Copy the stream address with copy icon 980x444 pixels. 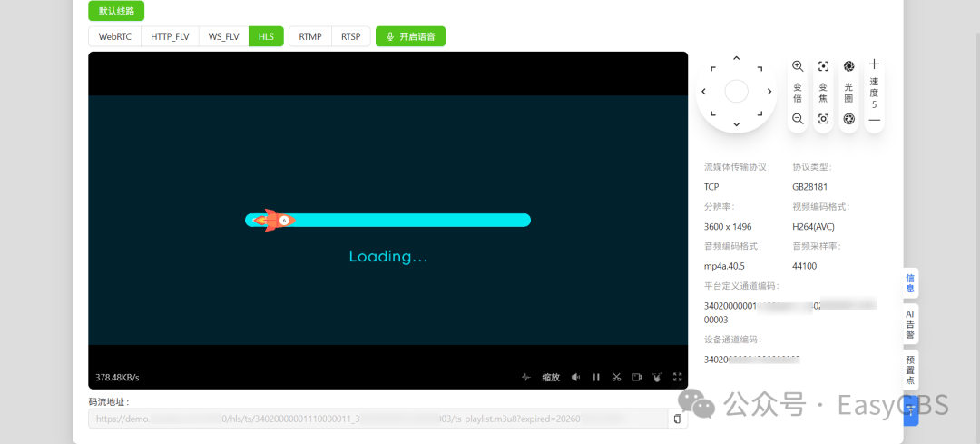[678, 419]
